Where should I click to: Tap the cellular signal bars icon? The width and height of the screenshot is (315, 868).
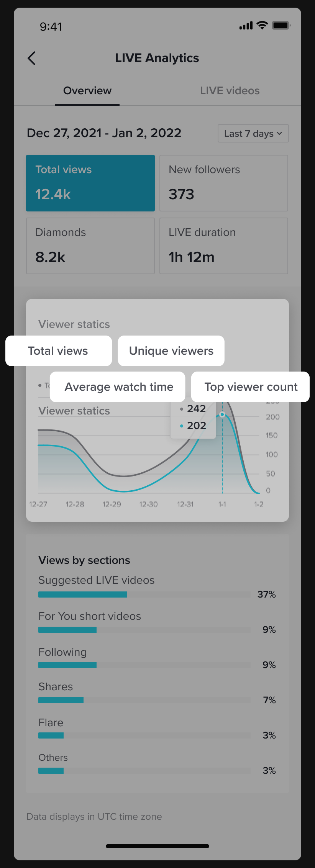coord(246,26)
